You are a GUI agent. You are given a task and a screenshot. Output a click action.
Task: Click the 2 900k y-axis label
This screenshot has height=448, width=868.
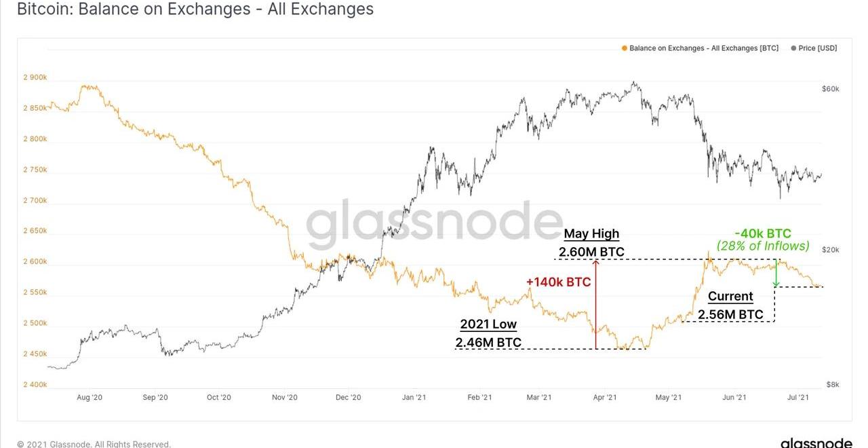point(35,77)
